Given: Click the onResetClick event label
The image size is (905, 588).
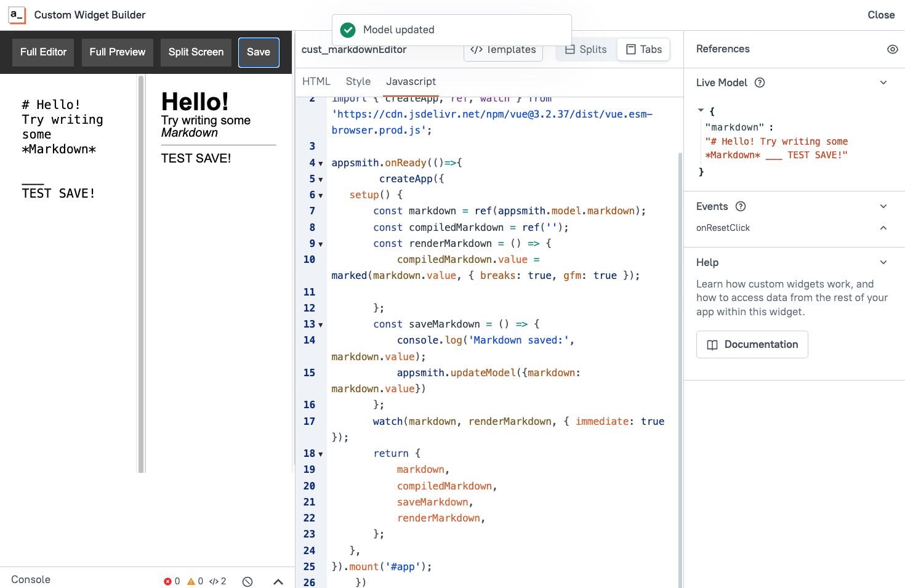Looking at the screenshot, I should coord(723,228).
